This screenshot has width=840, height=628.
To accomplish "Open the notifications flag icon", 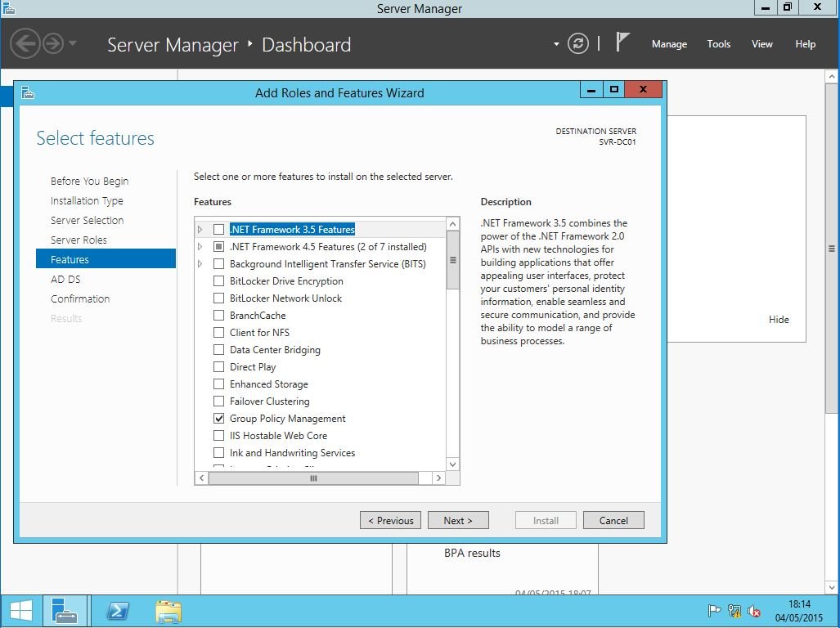I will click(622, 43).
